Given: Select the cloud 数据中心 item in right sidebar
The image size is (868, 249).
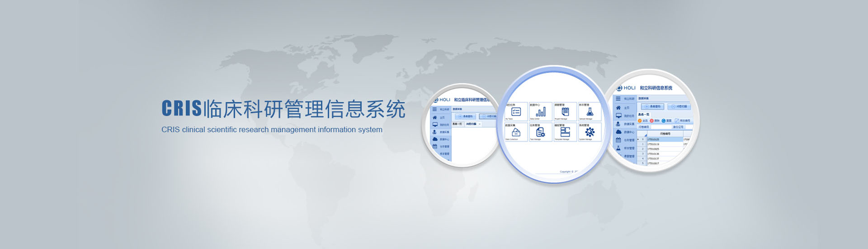Looking at the screenshot, I should [618, 132].
